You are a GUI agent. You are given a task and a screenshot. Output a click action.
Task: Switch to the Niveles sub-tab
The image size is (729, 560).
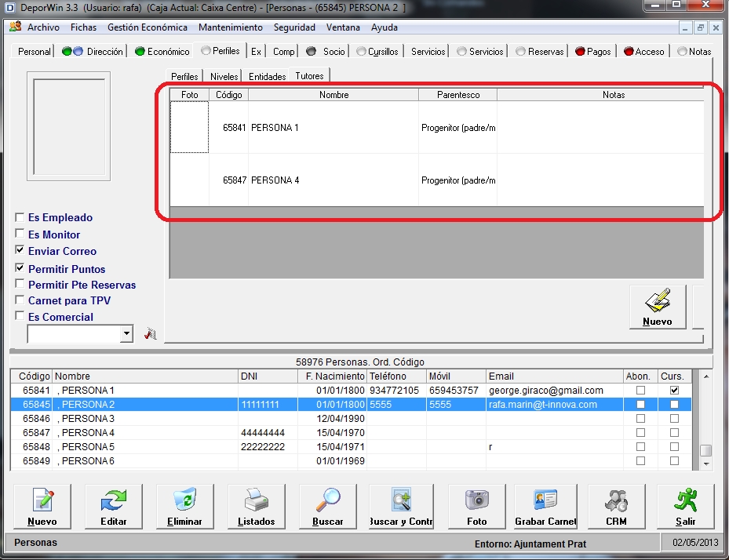coord(224,76)
